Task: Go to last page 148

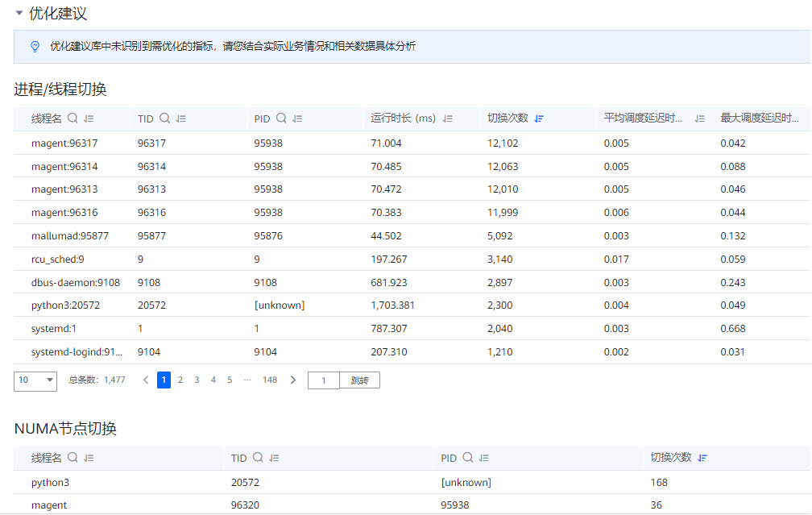Action: pyautogui.click(x=270, y=380)
